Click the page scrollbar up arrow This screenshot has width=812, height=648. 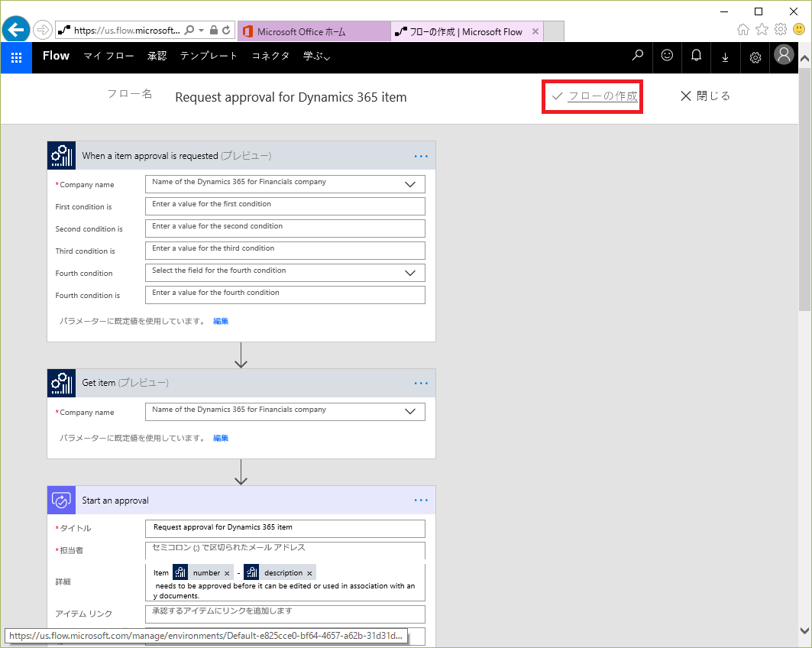pyautogui.click(x=805, y=59)
